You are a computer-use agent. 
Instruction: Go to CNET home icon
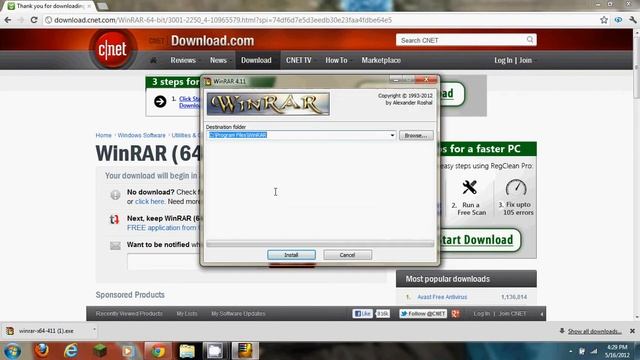pos(153,60)
